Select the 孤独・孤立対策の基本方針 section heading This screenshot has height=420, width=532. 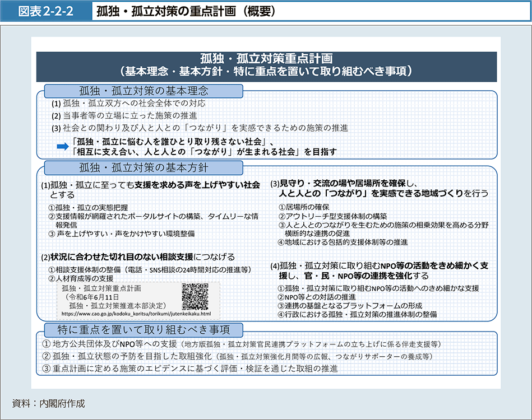(x=144, y=167)
